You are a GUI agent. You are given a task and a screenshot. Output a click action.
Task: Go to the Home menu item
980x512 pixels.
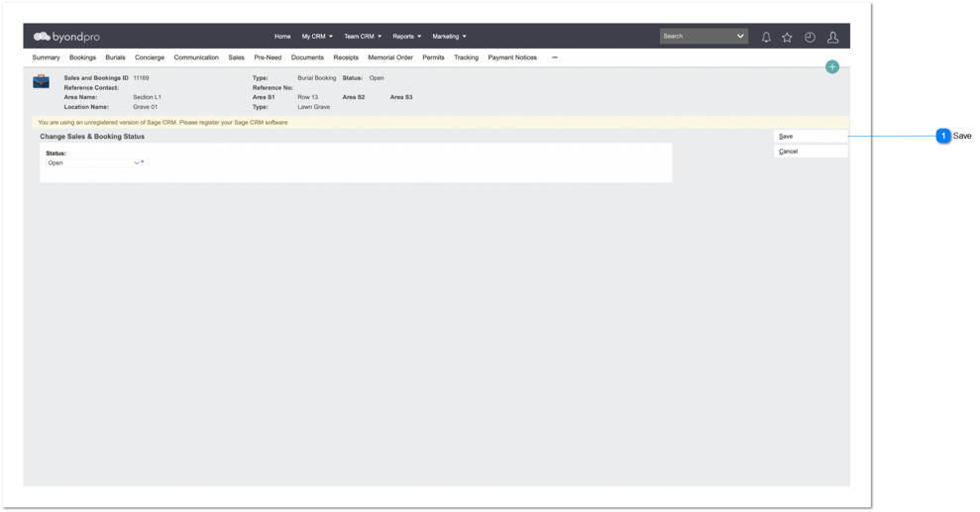coord(282,37)
